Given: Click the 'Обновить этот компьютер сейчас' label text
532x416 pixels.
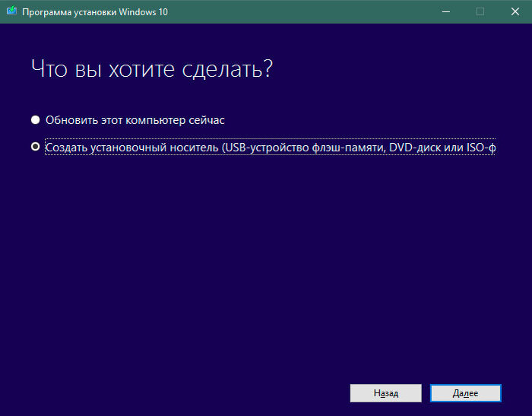Looking at the screenshot, I should tap(135, 120).
